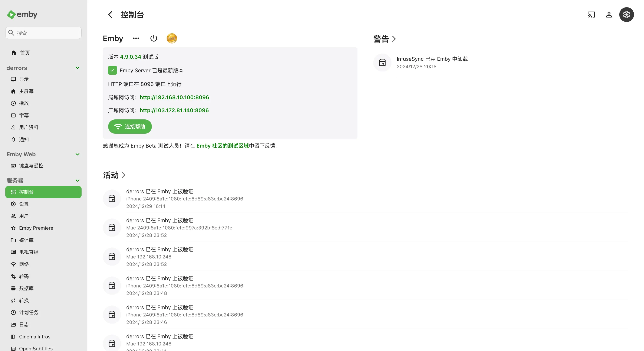Open 转码 transcoding settings
Viewport: 644px width, 351px height.
pyautogui.click(x=43, y=276)
